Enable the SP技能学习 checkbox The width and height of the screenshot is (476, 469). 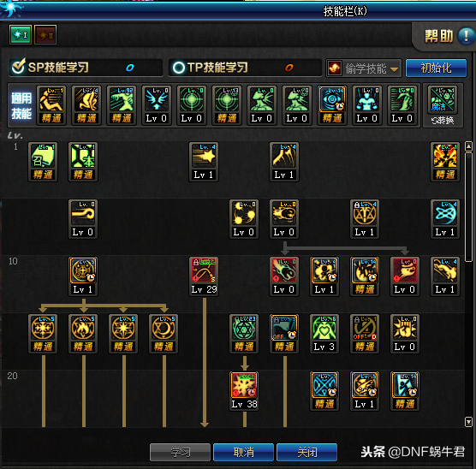(18, 67)
